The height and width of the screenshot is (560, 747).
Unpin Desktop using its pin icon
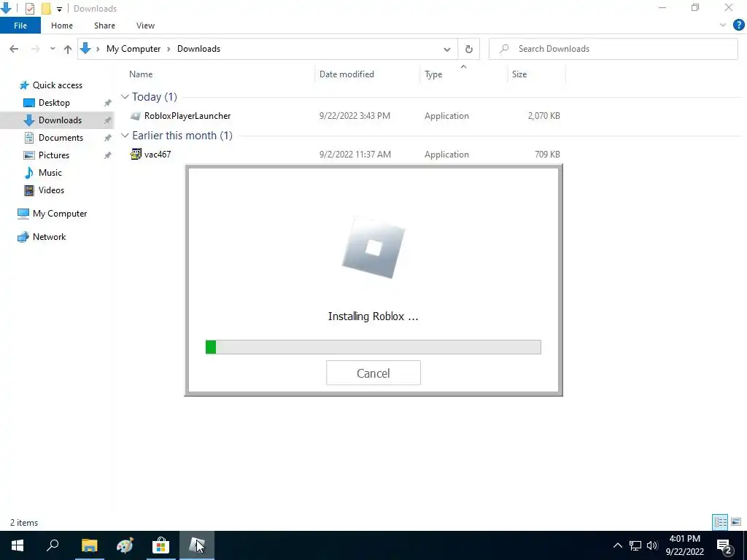point(108,103)
